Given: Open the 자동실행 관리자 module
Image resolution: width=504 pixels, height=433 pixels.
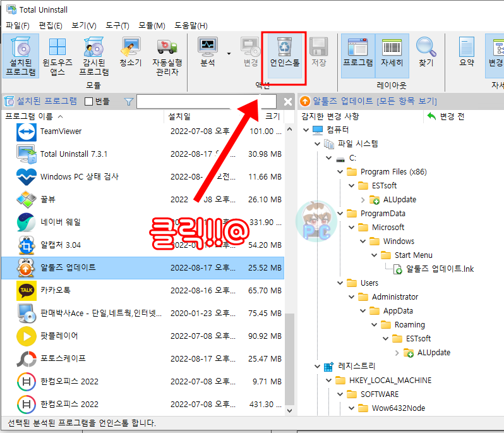Looking at the screenshot, I should pyautogui.click(x=167, y=56).
